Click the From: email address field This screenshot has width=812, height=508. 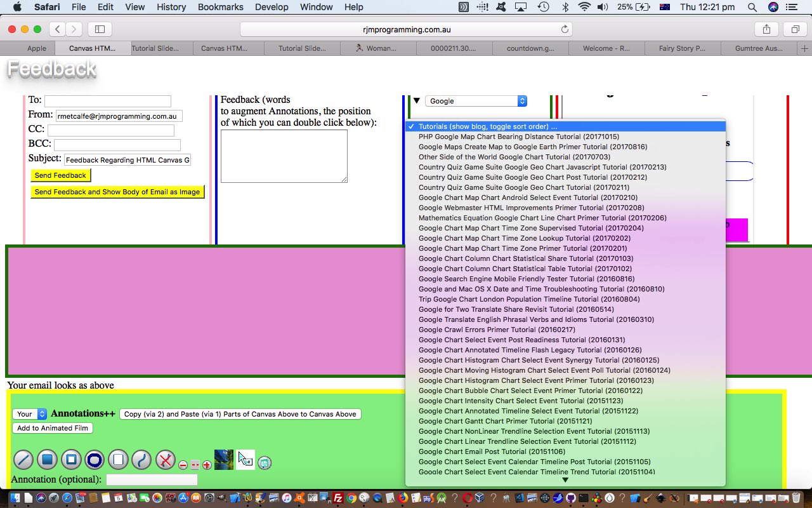[119, 116]
